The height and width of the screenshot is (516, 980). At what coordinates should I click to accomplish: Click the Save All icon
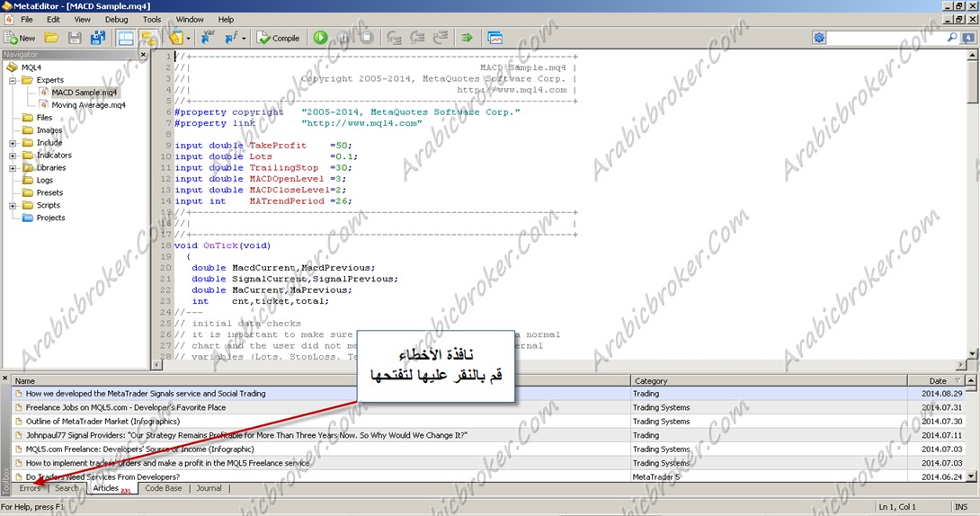[x=97, y=38]
